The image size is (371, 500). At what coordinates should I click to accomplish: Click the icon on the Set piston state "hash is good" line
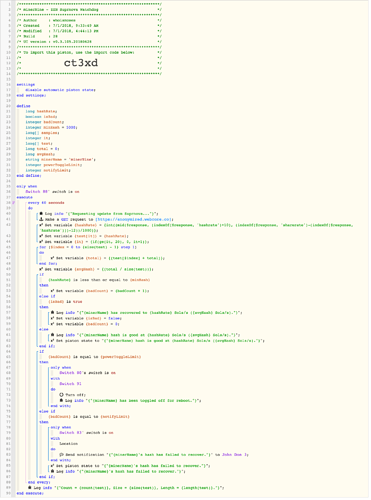52,341
